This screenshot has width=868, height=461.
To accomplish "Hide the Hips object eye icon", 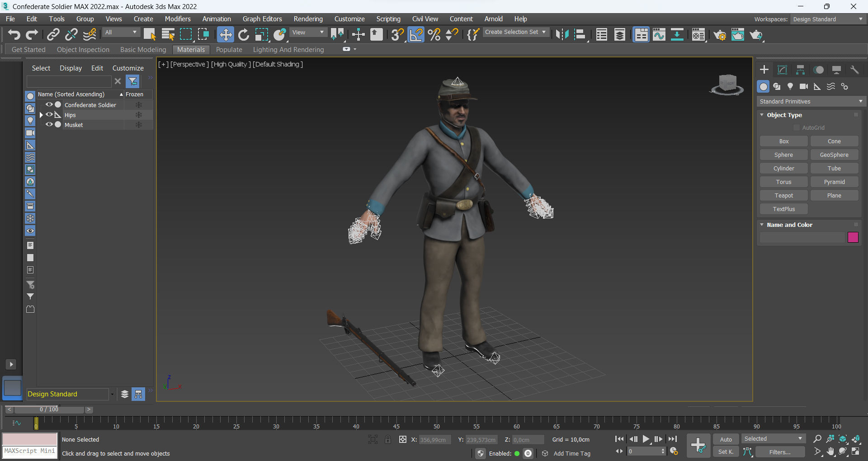I will tap(49, 114).
